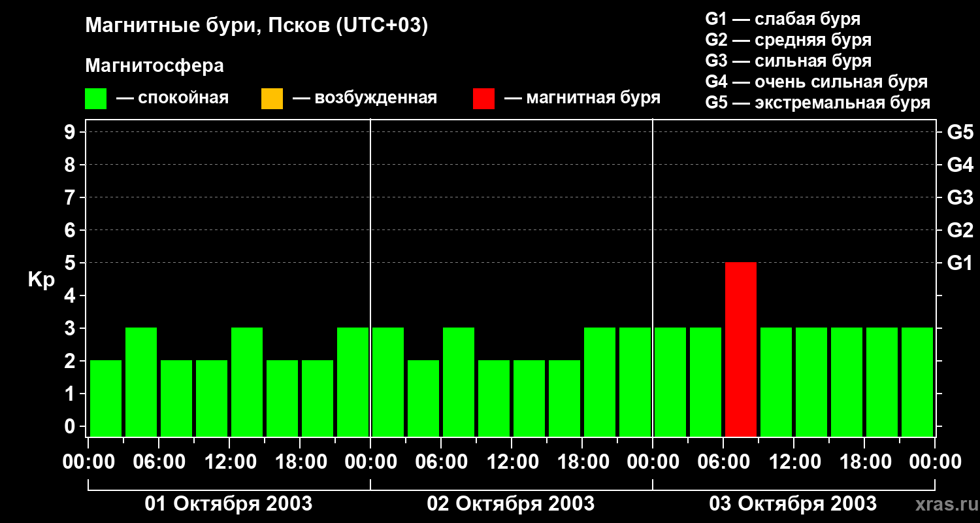This screenshot has height=523, width=980.
Task: Click the 06:00 time label for 01 Октября
Action: tap(158, 462)
